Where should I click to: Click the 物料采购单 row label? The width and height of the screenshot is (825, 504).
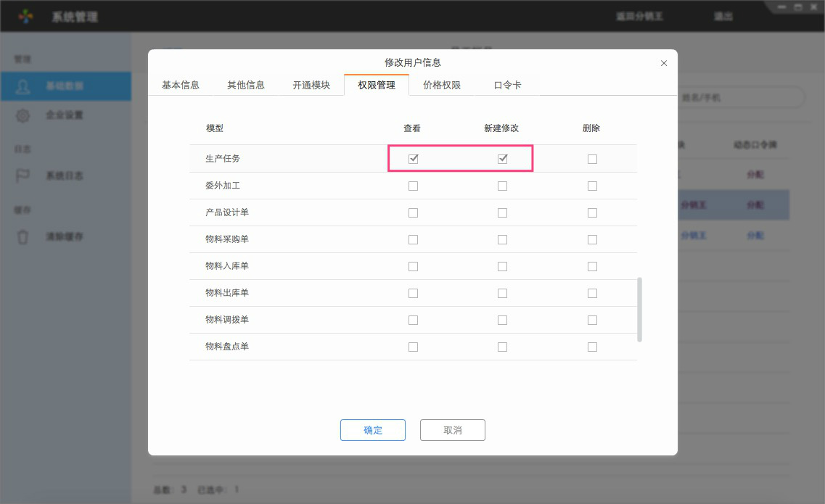pyautogui.click(x=227, y=239)
